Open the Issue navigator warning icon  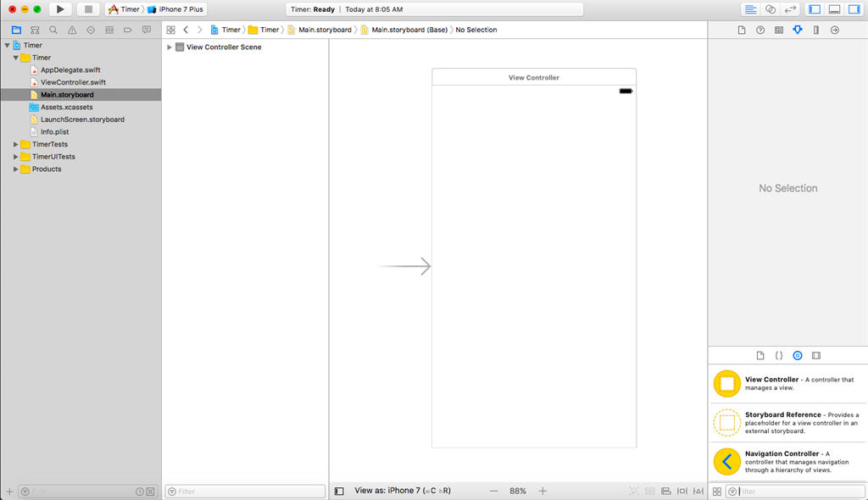click(x=72, y=30)
